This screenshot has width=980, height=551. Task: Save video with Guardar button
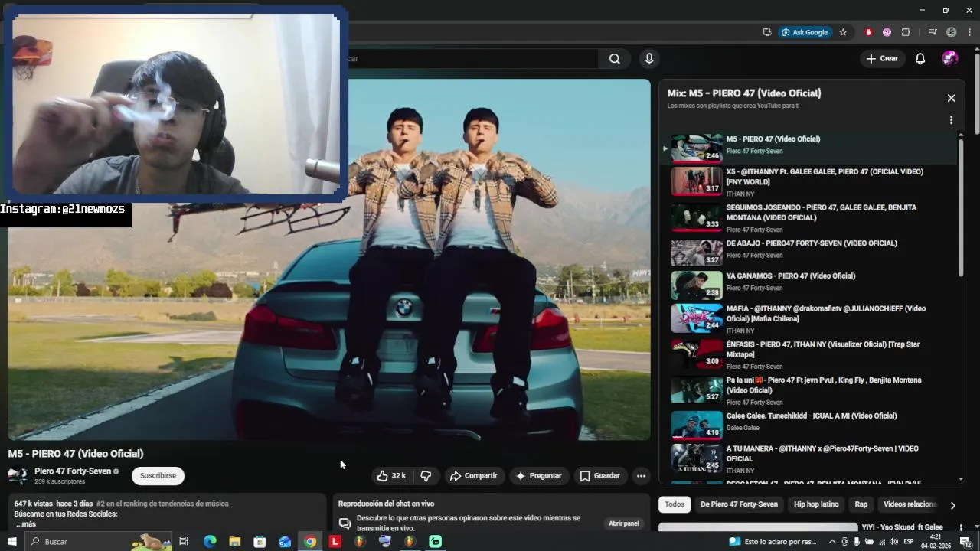599,476
